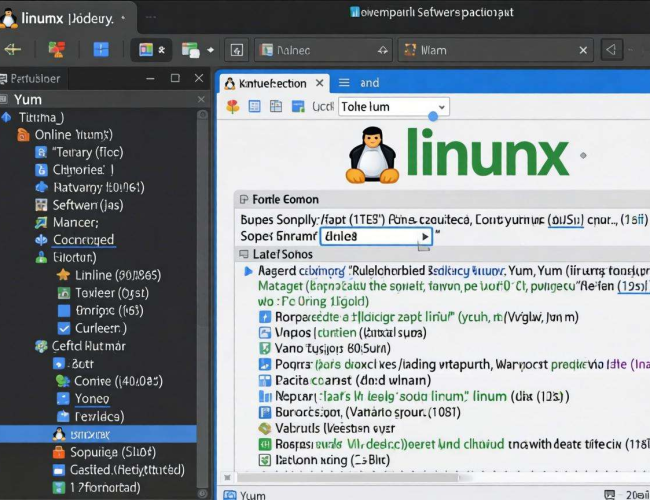Close the Kntuefection tab

(x=320, y=83)
